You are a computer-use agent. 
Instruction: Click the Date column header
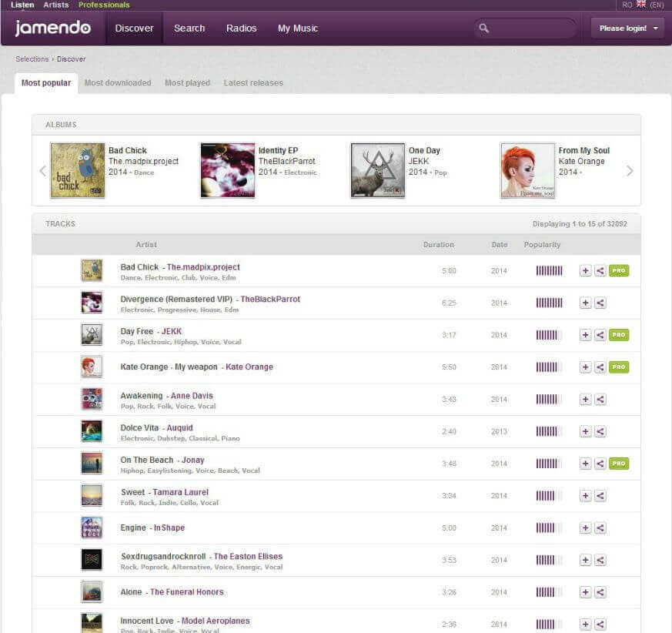500,244
